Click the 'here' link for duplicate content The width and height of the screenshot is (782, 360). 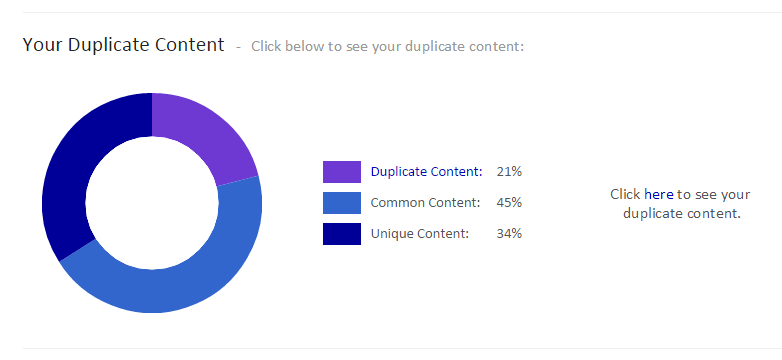(x=658, y=194)
